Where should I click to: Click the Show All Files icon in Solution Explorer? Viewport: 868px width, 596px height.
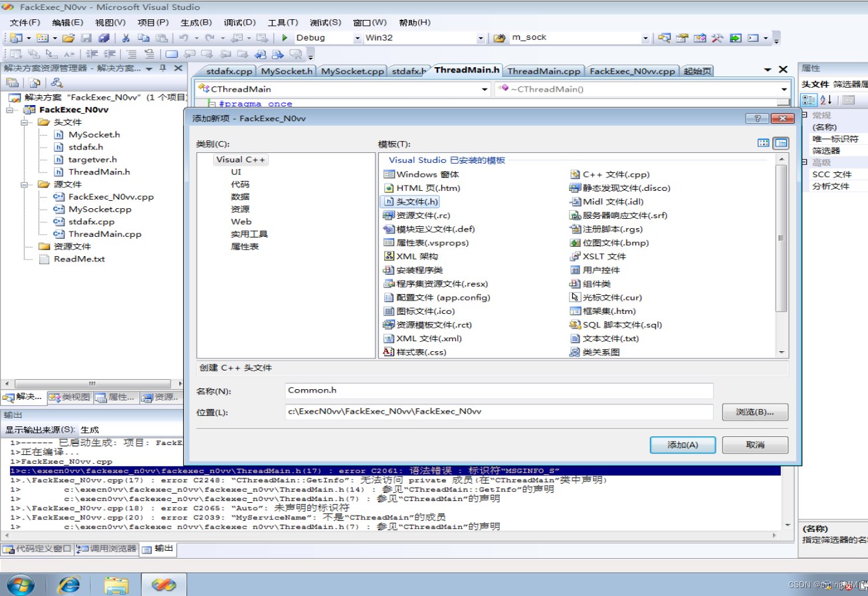point(34,83)
